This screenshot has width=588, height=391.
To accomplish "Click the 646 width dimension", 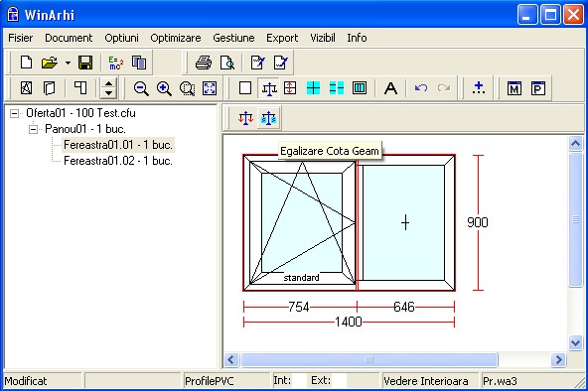I will coord(404,307).
